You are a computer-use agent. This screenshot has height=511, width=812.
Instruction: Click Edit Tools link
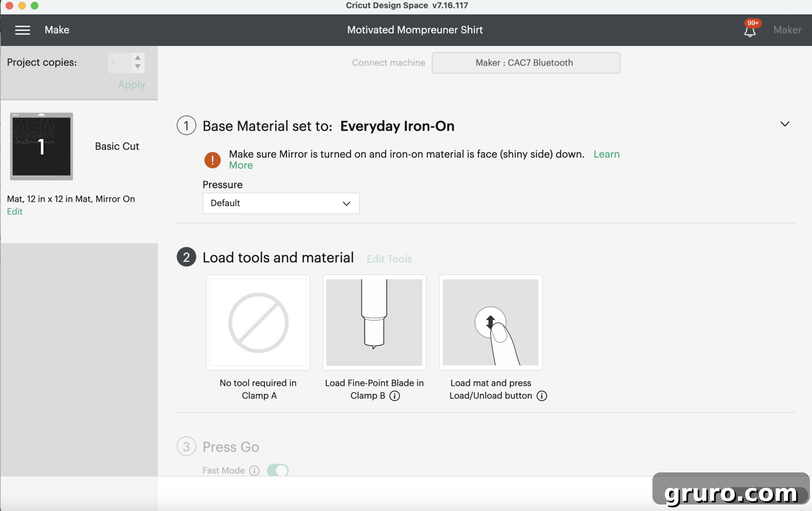coord(389,259)
